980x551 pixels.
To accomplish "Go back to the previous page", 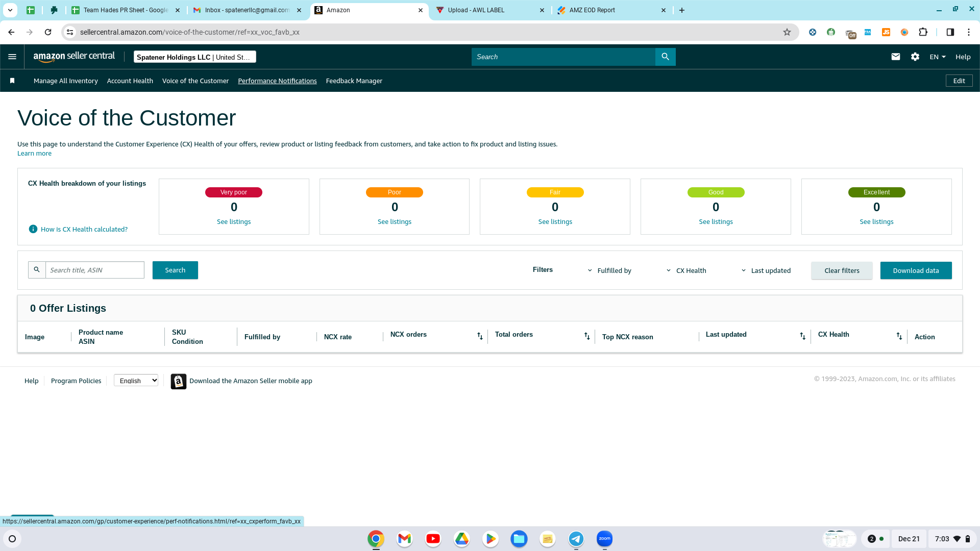I will (11, 32).
